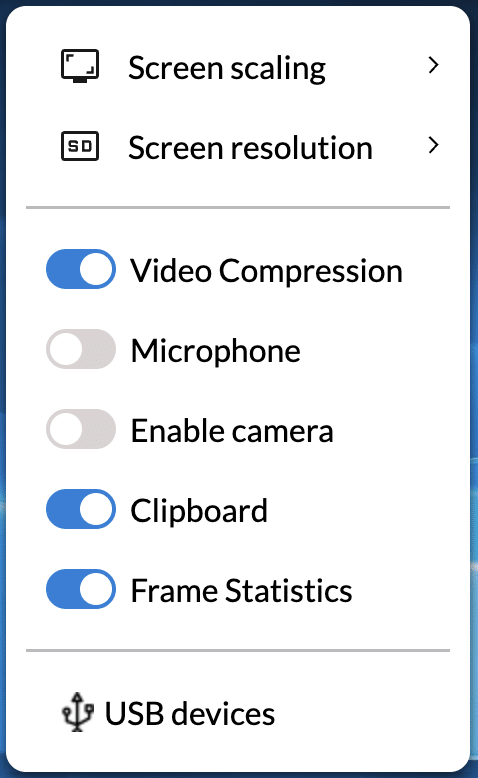This screenshot has height=778, width=478.
Task: Click the Frame Statistics label text
Action: [241, 590]
